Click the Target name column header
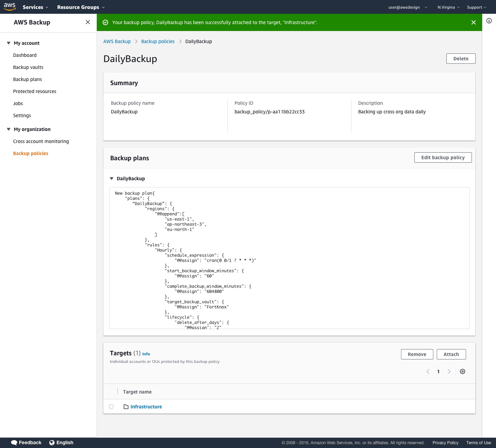This screenshot has height=448, width=496. tap(137, 392)
